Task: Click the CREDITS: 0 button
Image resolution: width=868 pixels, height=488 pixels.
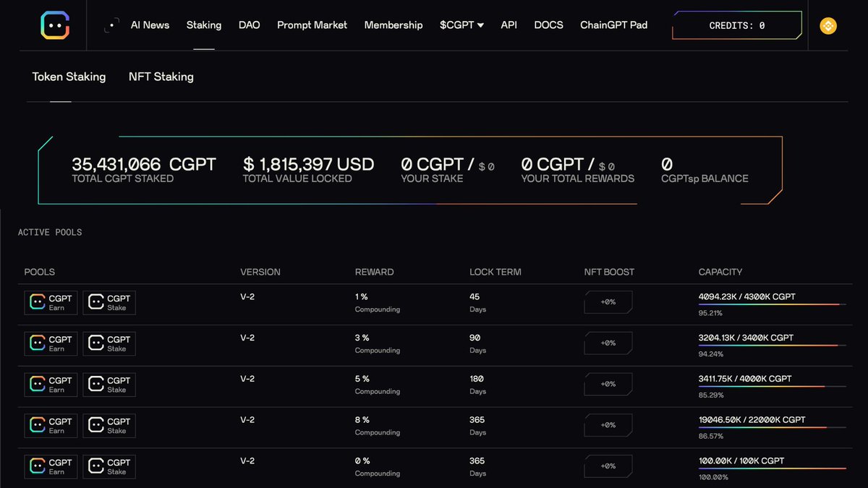Action: [x=737, y=25]
